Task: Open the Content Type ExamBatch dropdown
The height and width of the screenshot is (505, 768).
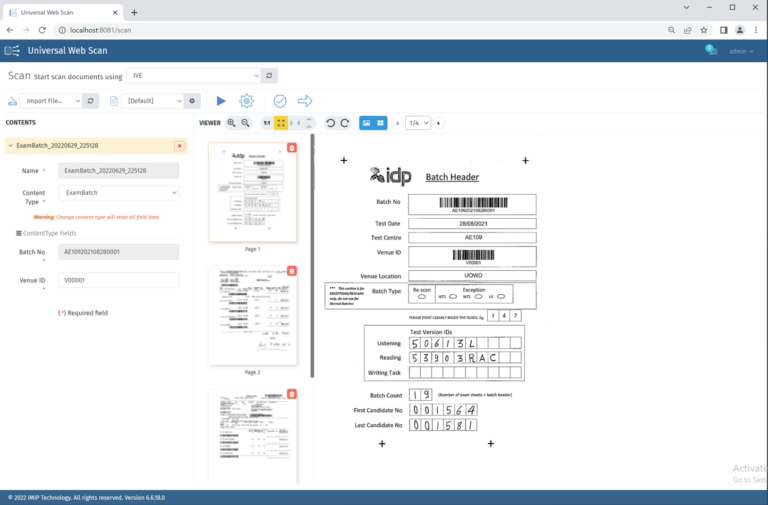Action: point(119,192)
